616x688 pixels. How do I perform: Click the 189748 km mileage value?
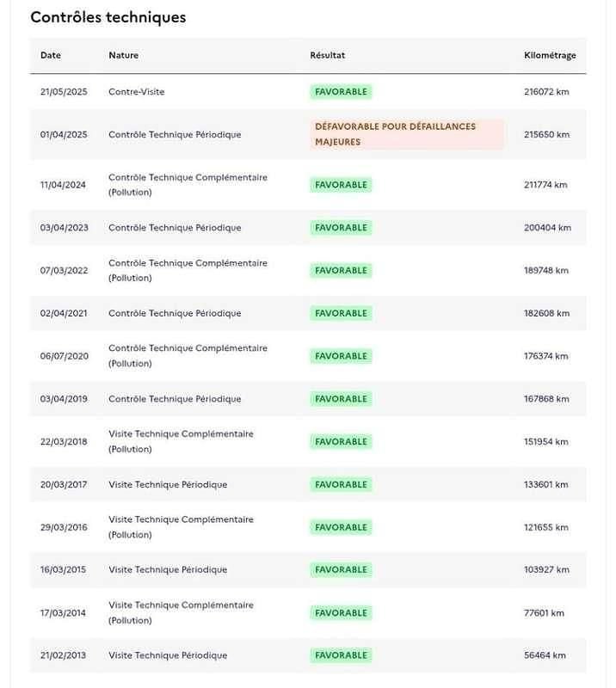pyautogui.click(x=546, y=271)
